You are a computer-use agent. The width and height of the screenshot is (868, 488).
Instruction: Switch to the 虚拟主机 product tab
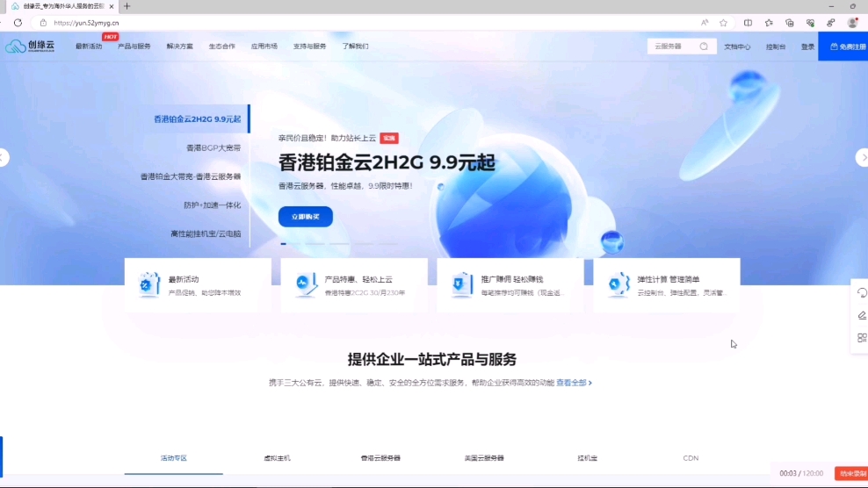[x=277, y=458]
